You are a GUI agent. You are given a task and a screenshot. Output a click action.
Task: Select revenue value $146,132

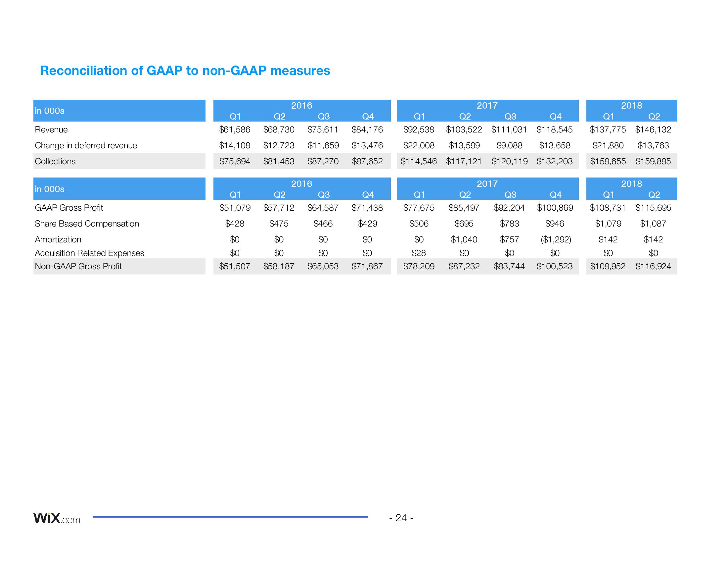[653, 129]
